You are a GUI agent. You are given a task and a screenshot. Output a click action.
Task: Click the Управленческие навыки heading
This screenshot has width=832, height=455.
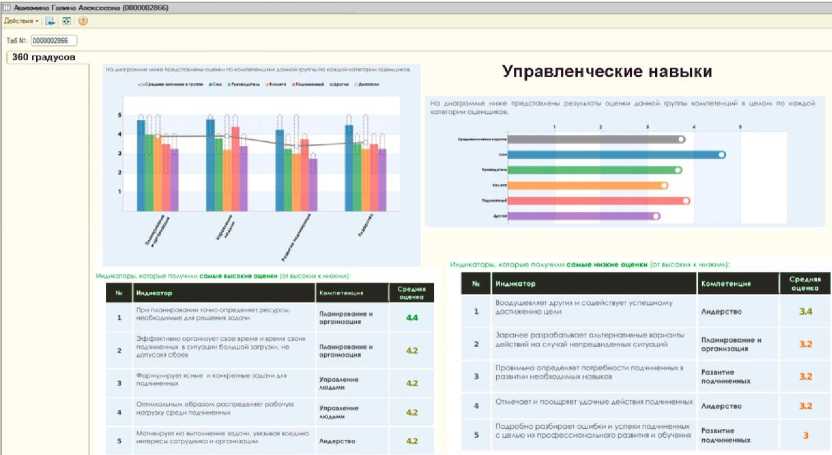[607, 72]
